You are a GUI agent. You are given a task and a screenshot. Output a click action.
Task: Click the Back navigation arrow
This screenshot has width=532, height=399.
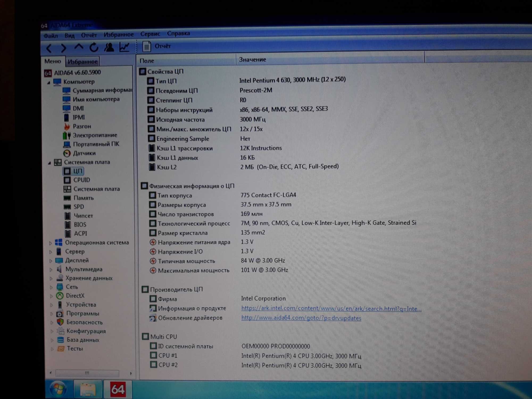[x=49, y=48]
